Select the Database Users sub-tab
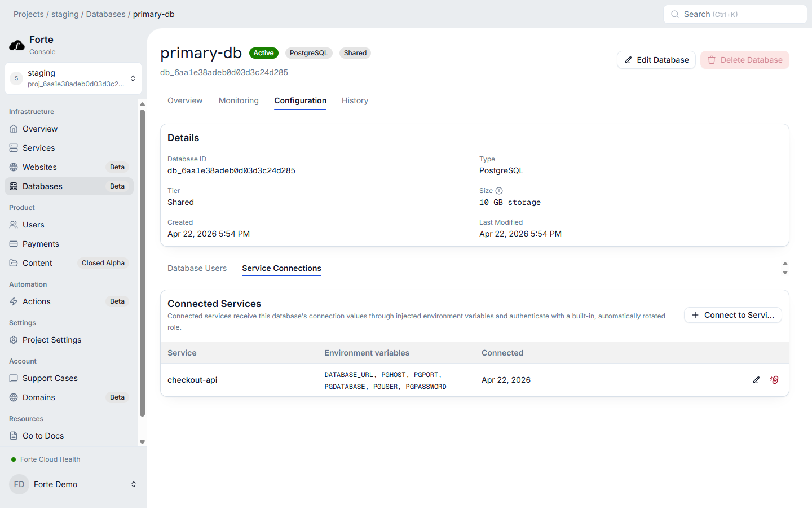This screenshot has width=812, height=508. tap(197, 268)
